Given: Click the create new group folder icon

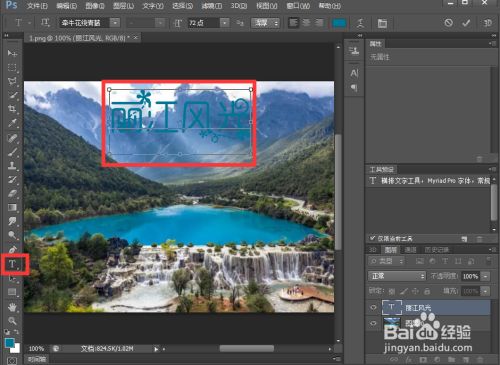Looking at the screenshot, I should click(x=451, y=360).
